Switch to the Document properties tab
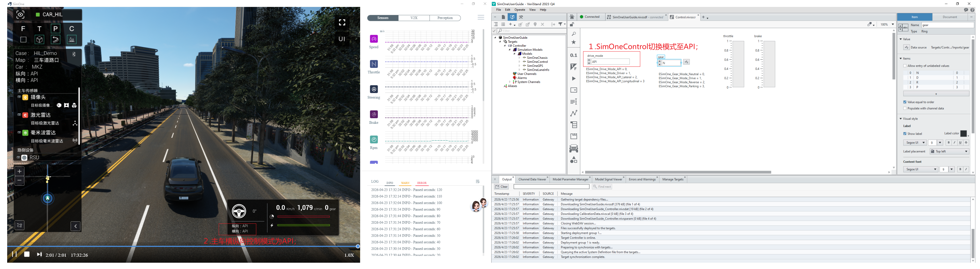 coord(950,17)
